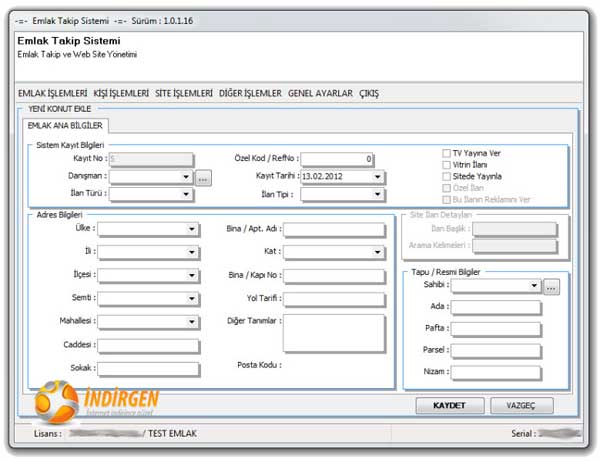Image resolution: width=600 pixels, height=462 pixels.
Task: Expand the Kayıt Tarihi date dropdown
Action: (377, 177)
